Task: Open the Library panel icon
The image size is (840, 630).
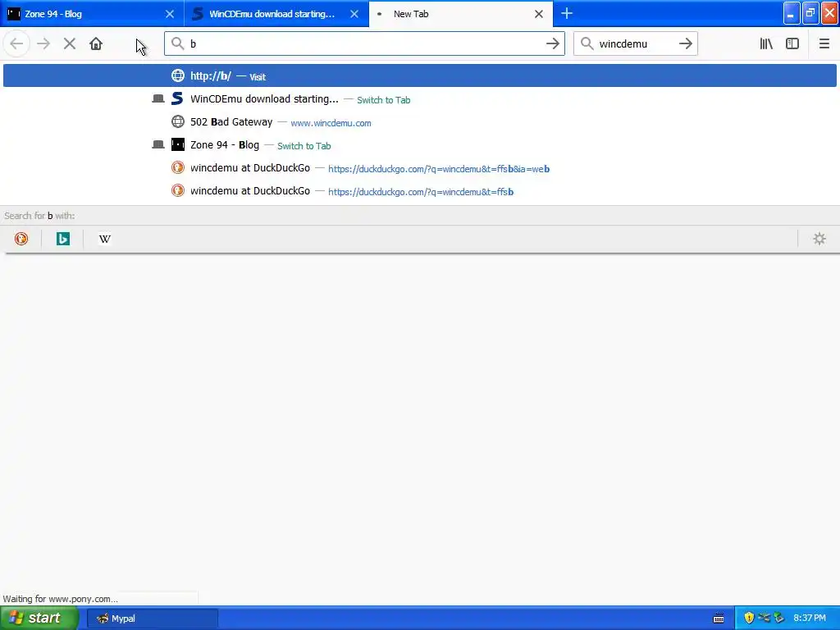Action: pyautogui.click(x=766, y=44)
